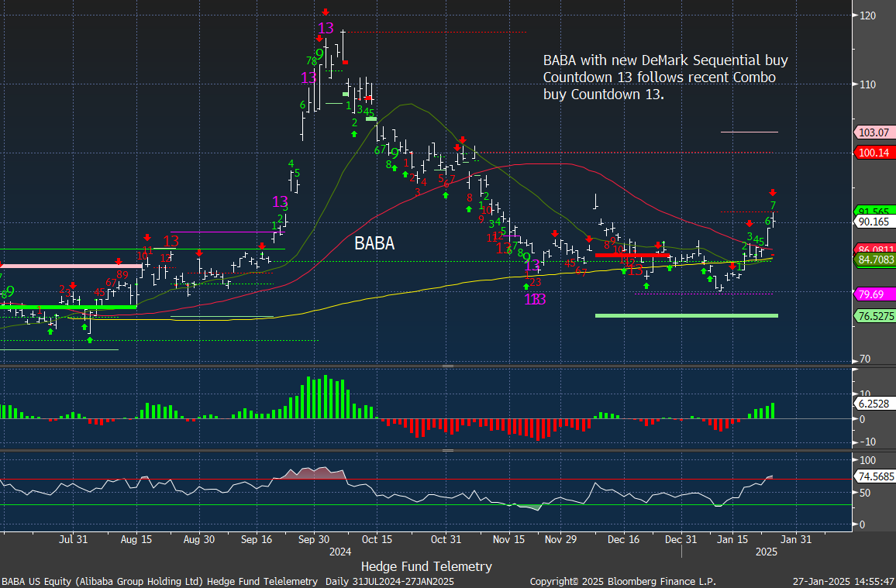Screen dimensions: 896x588
Task: Select the green 91.565 price tag
Action: [874, 210]
